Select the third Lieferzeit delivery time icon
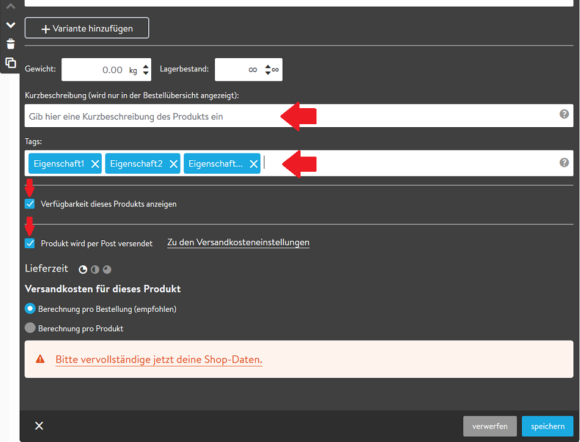 click(107, 270)
